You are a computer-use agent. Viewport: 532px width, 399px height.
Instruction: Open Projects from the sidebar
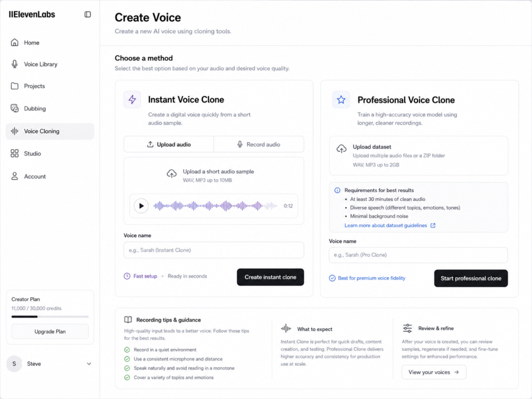point(50,86)
